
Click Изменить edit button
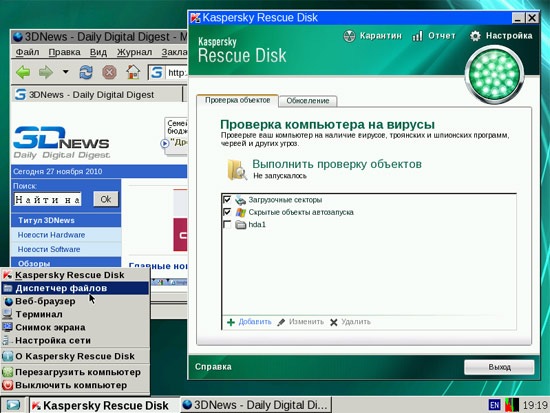pos(301,322)
